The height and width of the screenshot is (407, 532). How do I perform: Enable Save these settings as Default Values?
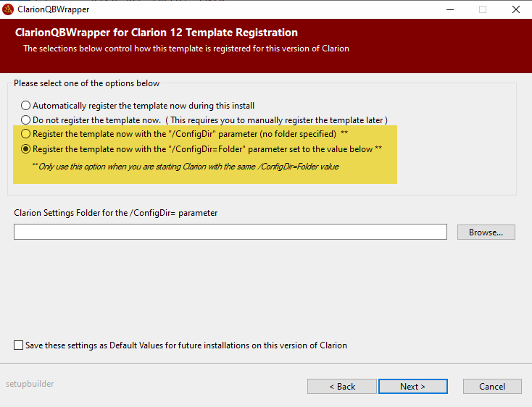point(18,345)
